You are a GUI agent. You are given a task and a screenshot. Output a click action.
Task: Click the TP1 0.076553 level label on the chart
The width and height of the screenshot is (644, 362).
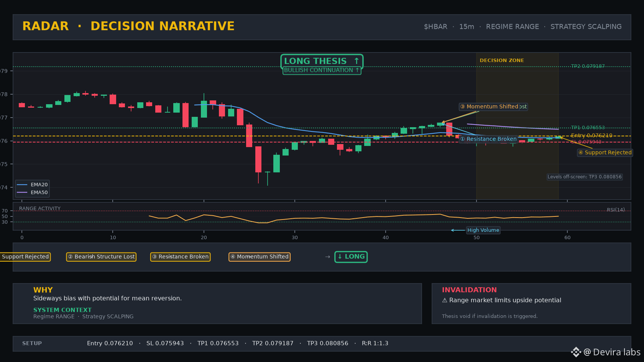coord(588,128)
